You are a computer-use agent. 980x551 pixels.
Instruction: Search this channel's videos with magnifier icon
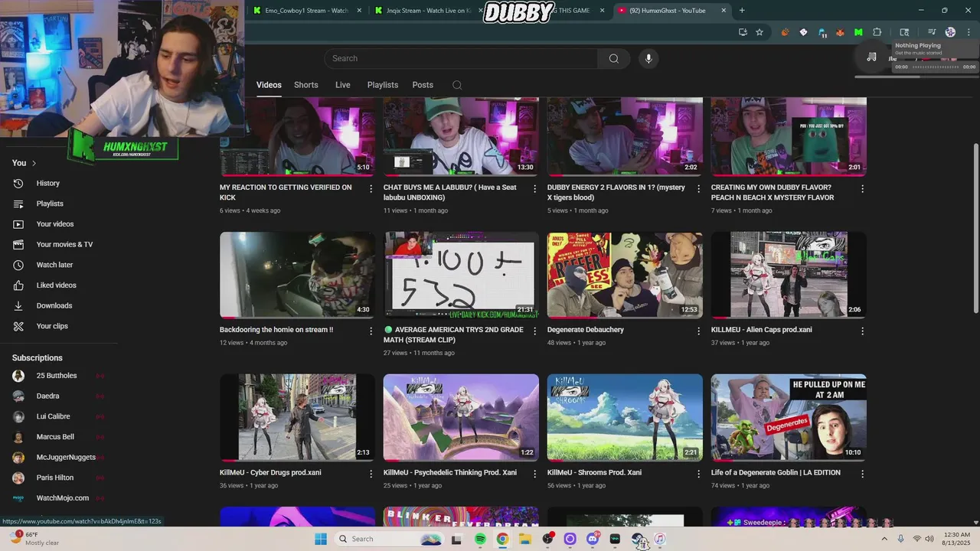click(x=457, y=85)
